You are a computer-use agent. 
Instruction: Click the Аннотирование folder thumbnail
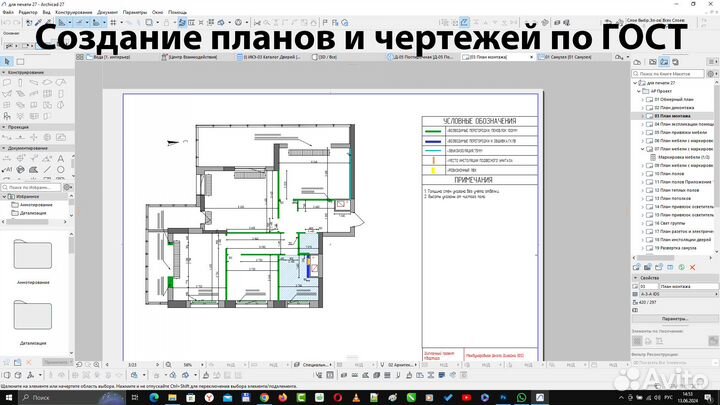[33, 254]
